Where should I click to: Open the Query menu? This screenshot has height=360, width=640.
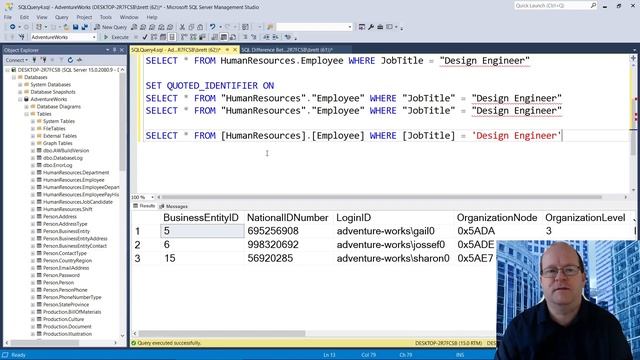62,17
